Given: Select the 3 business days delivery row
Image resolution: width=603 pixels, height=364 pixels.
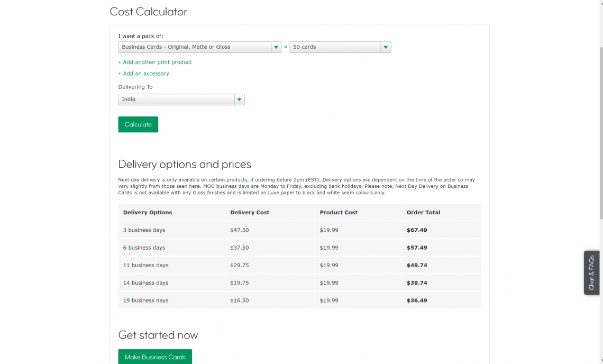Looking at the screenshot, I should point(299,230).
